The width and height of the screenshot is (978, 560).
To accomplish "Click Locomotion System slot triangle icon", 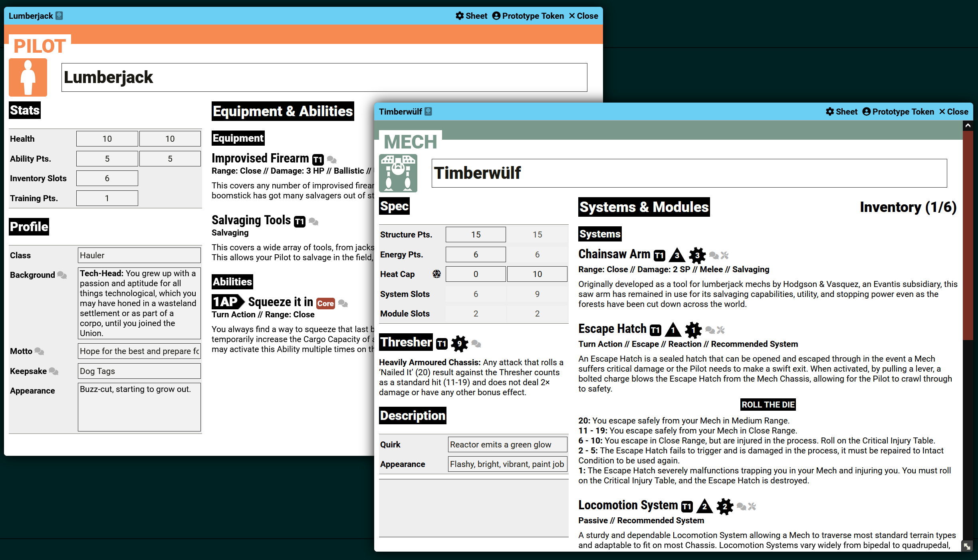I will click(x=704, y=507).
